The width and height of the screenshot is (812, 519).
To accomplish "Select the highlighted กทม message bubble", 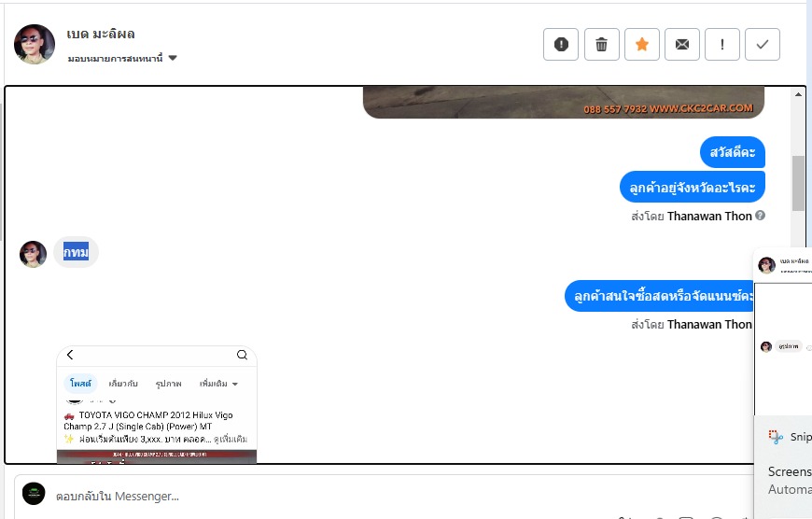I will 77,252.
